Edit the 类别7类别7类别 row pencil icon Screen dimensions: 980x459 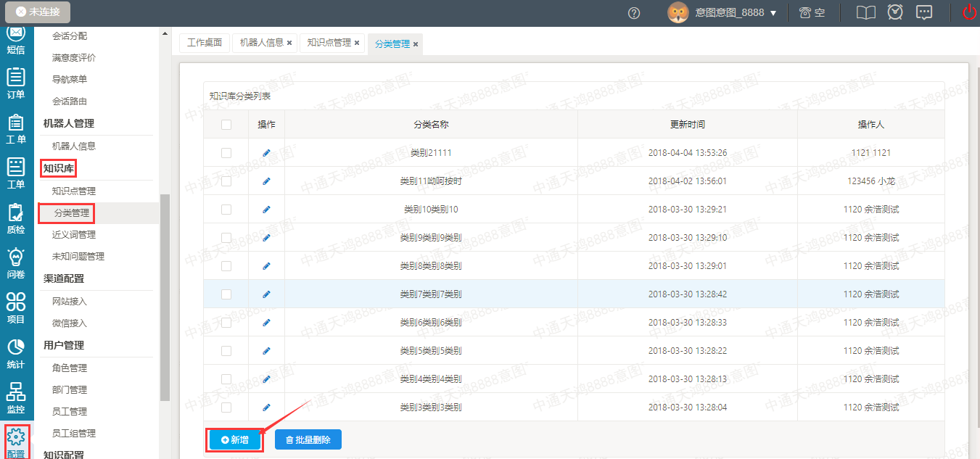coord(266,294)
